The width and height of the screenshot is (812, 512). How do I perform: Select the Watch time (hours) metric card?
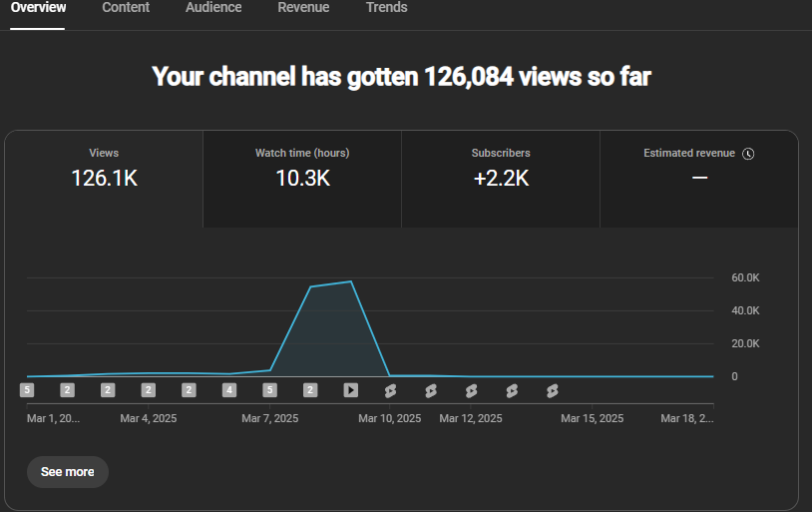(x=302, y=179)
